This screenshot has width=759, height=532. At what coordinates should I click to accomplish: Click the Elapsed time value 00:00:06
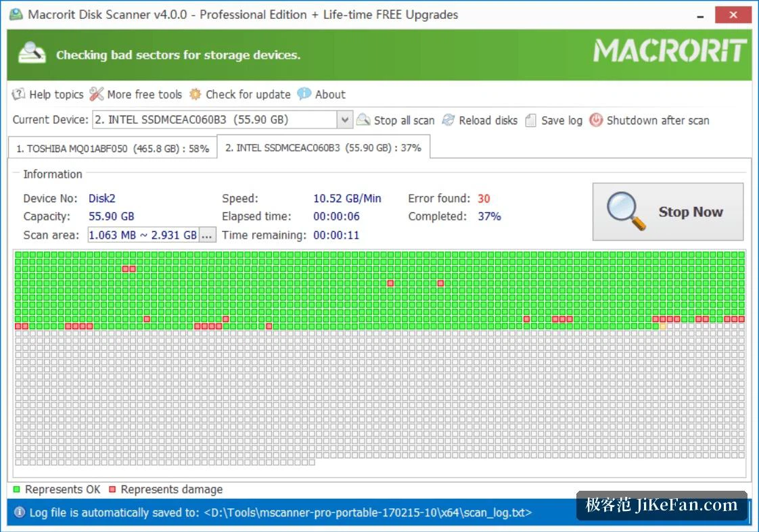(x=336, y=216)
